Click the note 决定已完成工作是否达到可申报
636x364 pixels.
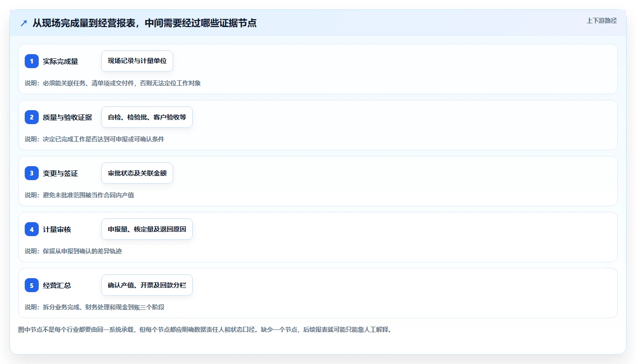94,139
